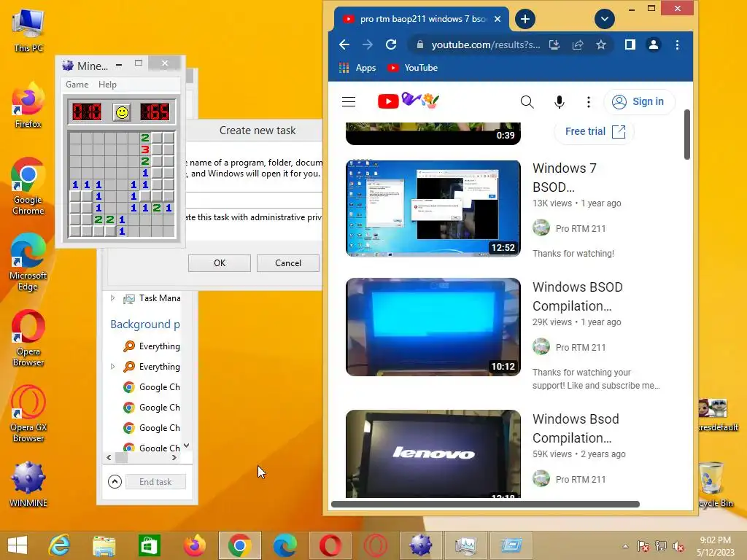Click the Free trial button
Image resolution: width=747 pixels, height=560 pixels.
[x=595, y=131]
